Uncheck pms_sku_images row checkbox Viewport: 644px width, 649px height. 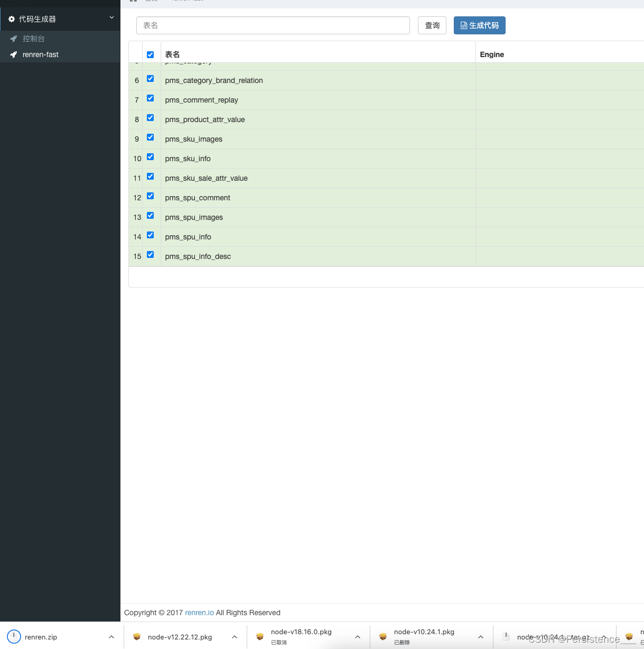(150, 137)
